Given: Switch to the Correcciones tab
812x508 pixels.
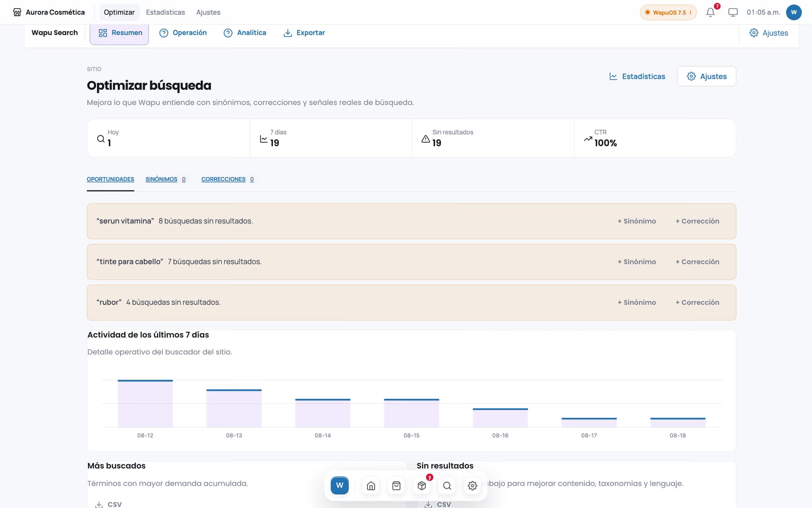Looking at the screenshot, I should pos(227,179).
